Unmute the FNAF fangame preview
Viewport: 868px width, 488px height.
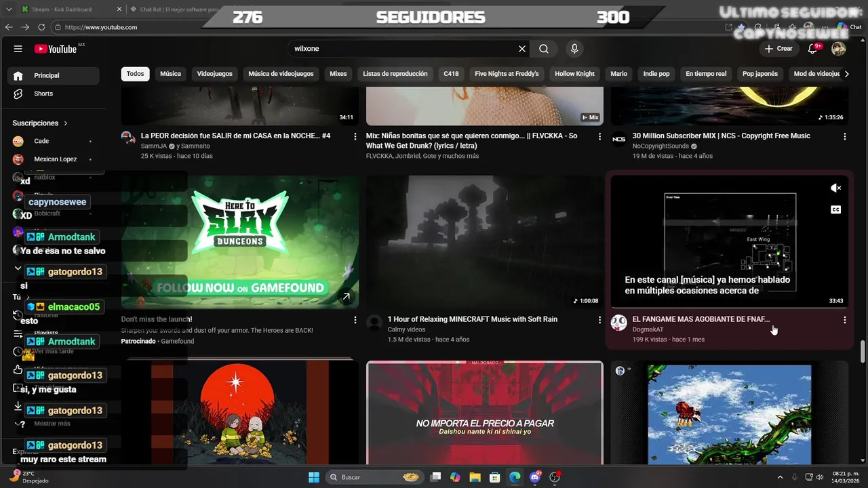click(x=836, y=188)
